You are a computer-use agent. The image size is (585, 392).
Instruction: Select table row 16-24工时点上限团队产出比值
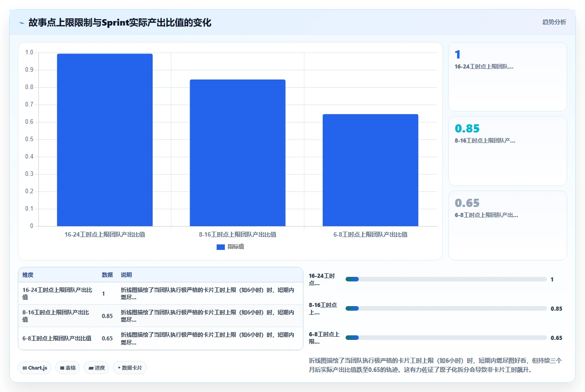coord(160,293)
